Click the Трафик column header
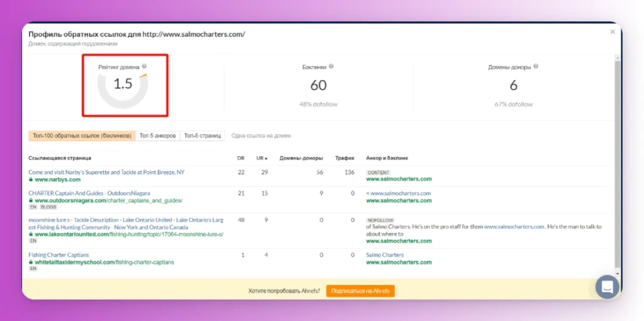Viewport: 644px width, 321px height. point(345,158)
